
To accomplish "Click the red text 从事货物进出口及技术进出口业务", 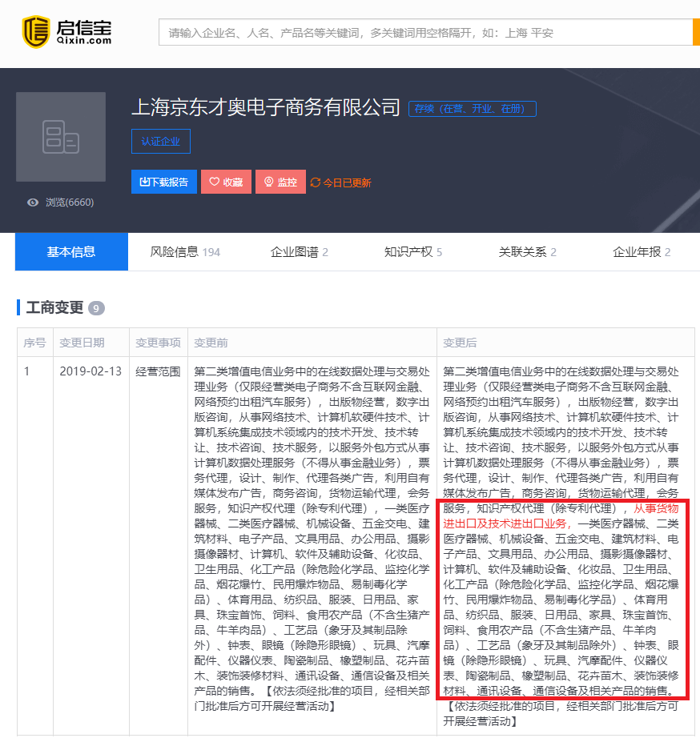I will pyautogui.click(x=561, y=515).
